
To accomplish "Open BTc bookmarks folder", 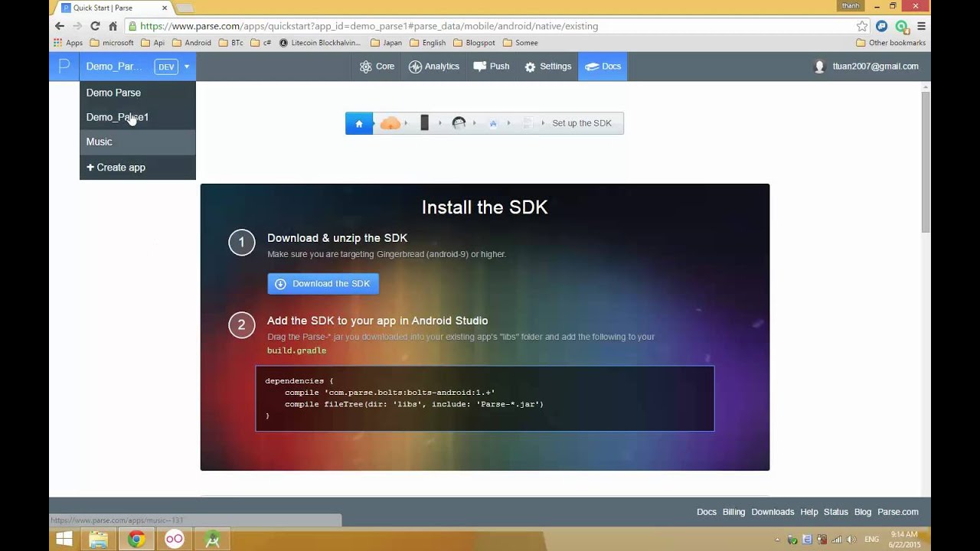I will point(230,43).
